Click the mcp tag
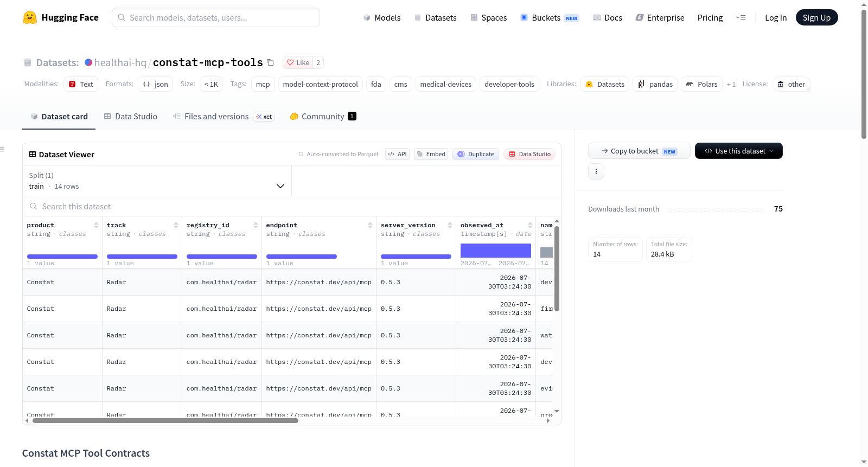 (x=263, y=84)
